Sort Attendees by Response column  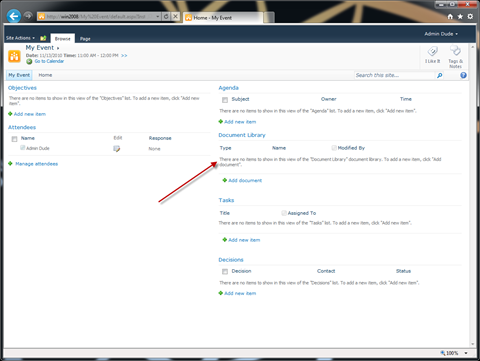click(160, 138)
